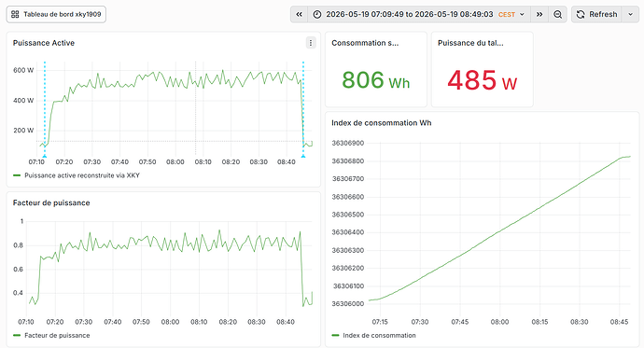The image size is (644, 348).
Task: Click the green swatch of Index de consommation legend
Action: coord(336,335)
